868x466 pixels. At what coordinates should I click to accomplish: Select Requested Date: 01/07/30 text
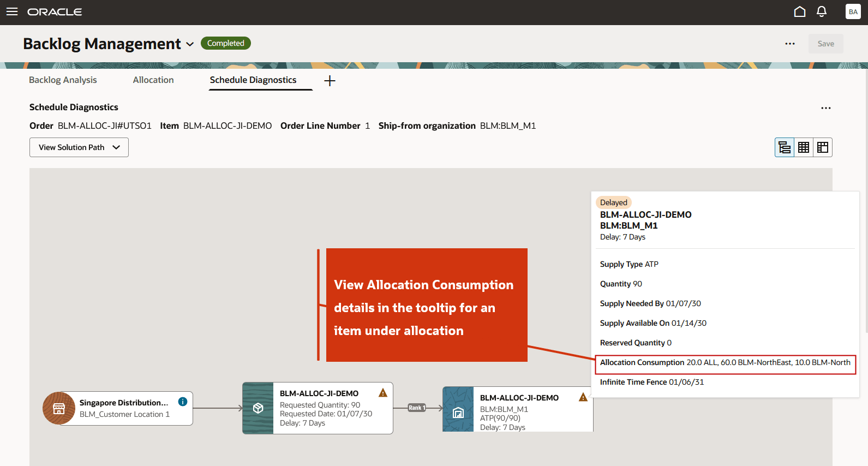click(x=326, y=414)
